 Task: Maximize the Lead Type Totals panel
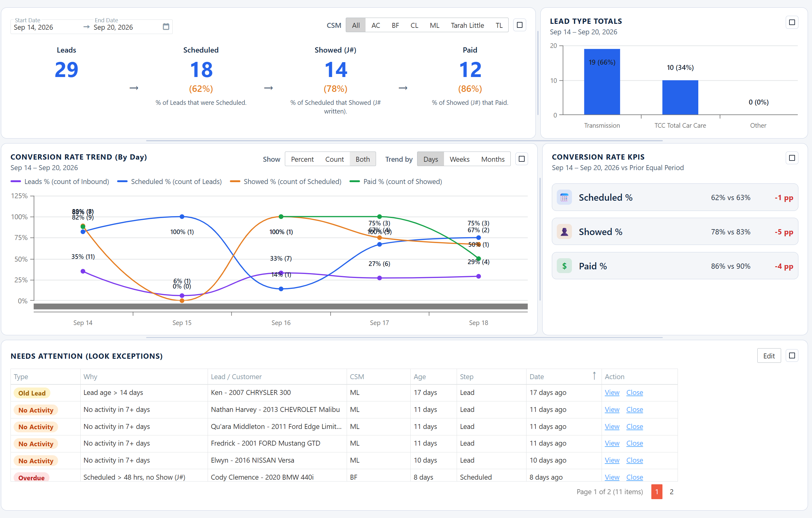click(792, 23)
